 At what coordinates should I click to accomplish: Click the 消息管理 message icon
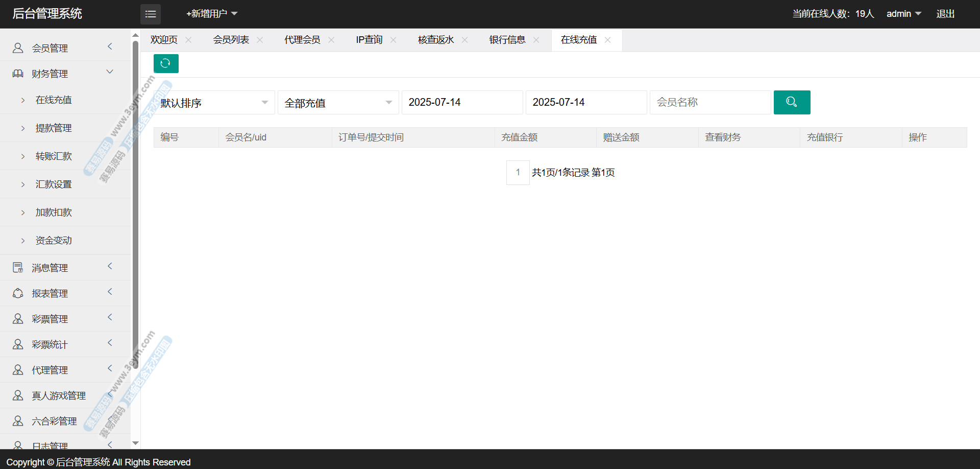click(18, 268)
